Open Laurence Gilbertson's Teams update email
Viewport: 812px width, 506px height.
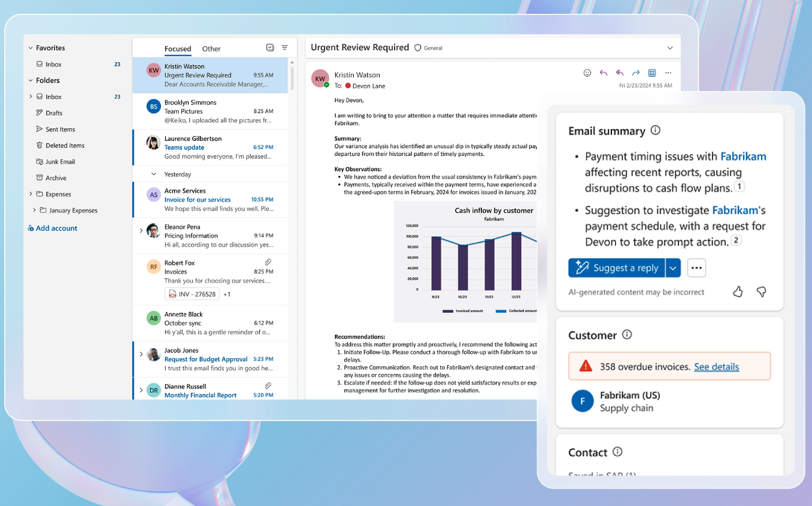click(210, 147)
